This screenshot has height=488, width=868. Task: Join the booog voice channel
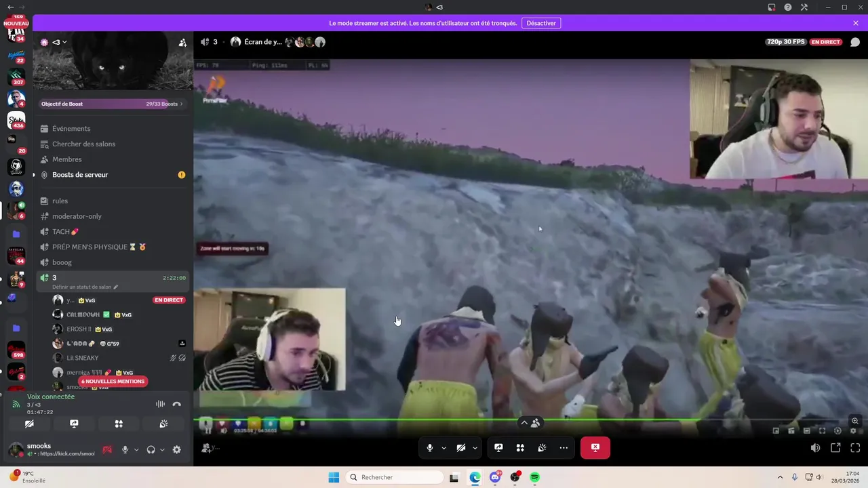(x=113, y=262)
